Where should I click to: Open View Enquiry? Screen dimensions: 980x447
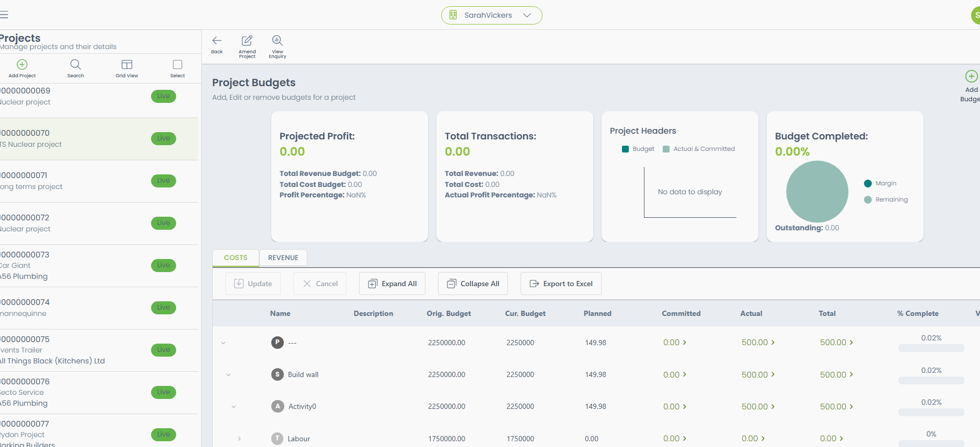click(278, 41)
